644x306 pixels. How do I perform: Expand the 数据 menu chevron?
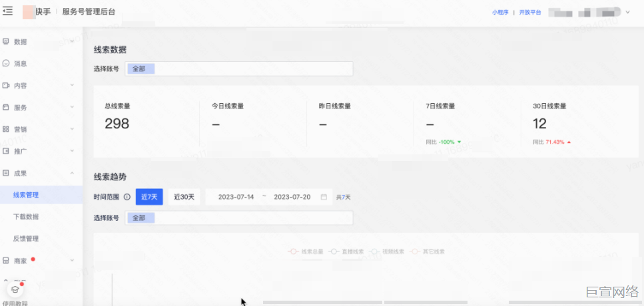coord(72,41)
